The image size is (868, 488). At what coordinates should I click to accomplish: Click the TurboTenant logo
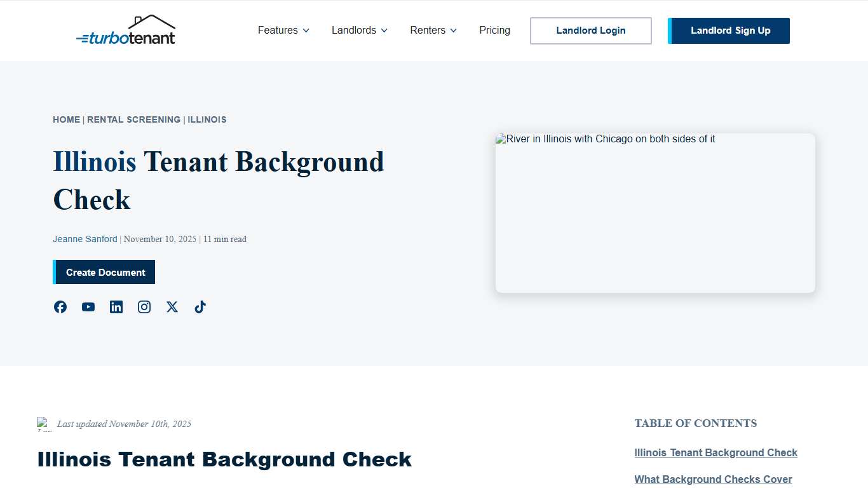126,37
